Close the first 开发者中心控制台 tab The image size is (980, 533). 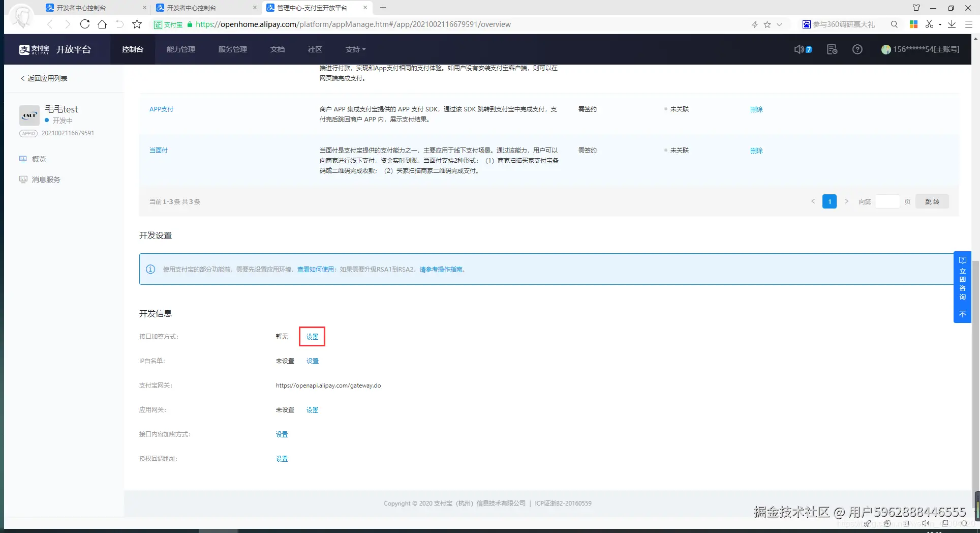click(144, 8)
